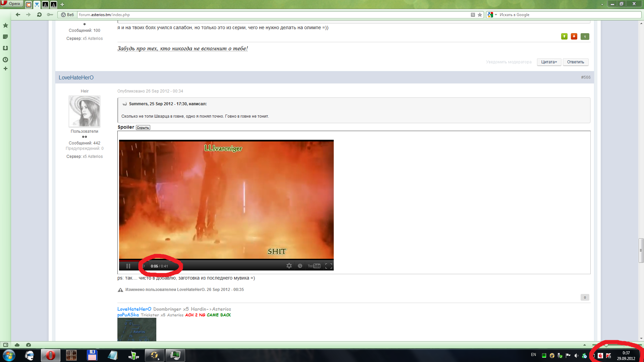Click the taskbar clock showing 0:37
Viewport: 644px width, 362px height.
[626, 356]
